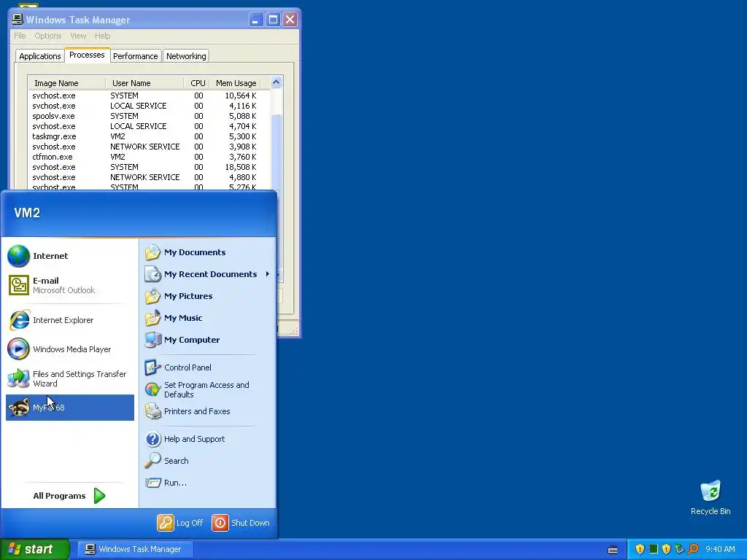Sort processes by CPU column
The height and width of the screenshot is (560, 747).
click(x=197, y=83)
